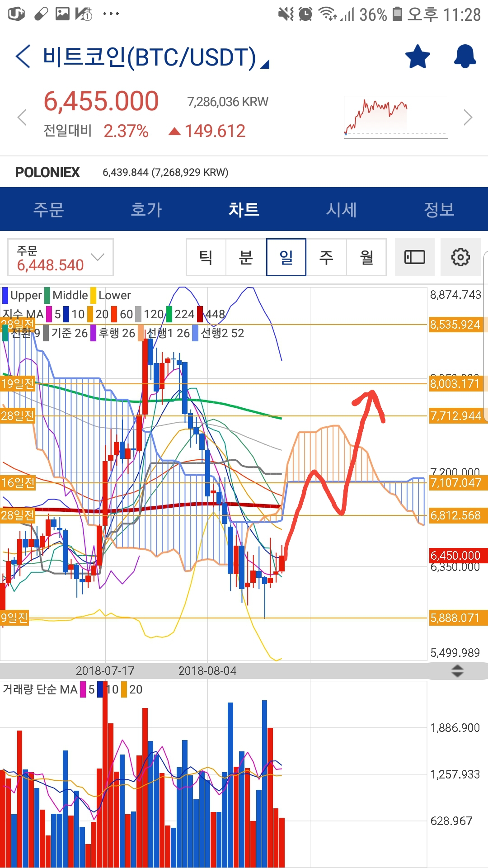Viewport: 488px width, 868px height.
Task: Click the 19일전 line marker
Action: (x=18, y=384)
